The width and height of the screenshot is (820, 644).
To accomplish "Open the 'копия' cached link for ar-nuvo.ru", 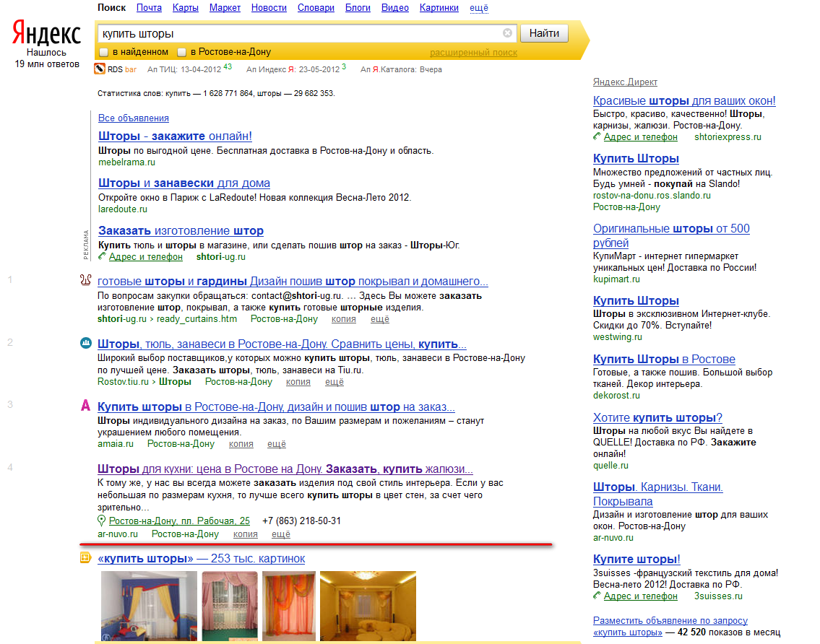I will (245, 534).
